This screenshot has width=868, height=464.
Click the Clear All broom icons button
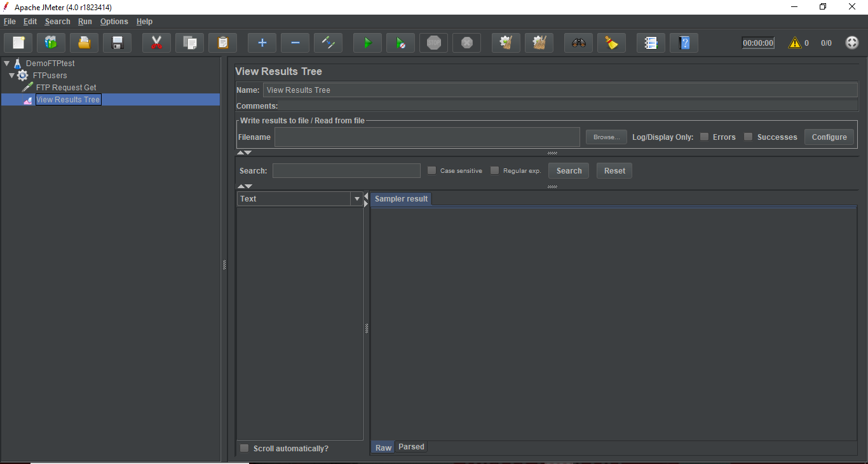[x=539, y=43]
